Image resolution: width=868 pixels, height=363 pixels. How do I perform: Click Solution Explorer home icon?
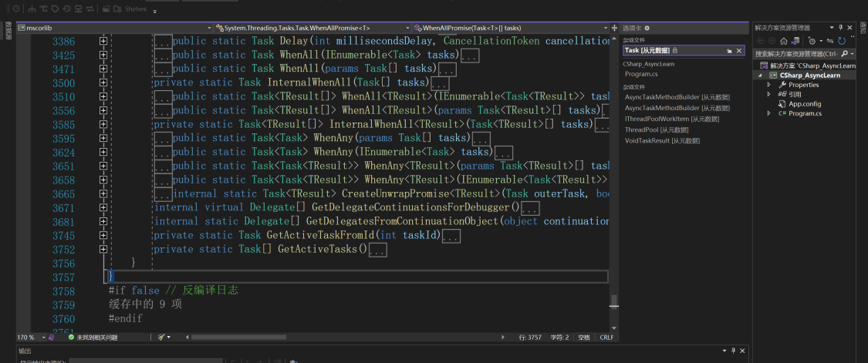point(783,41)
